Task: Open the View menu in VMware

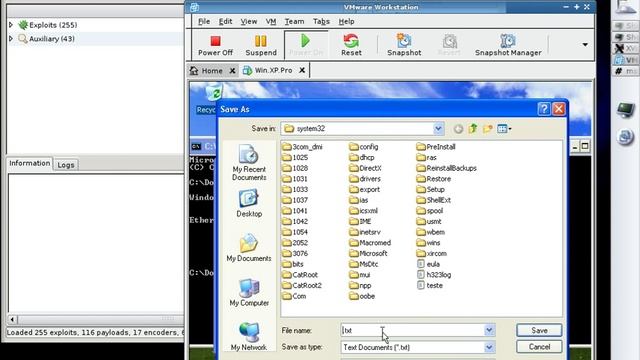Action: coord(249,22)
